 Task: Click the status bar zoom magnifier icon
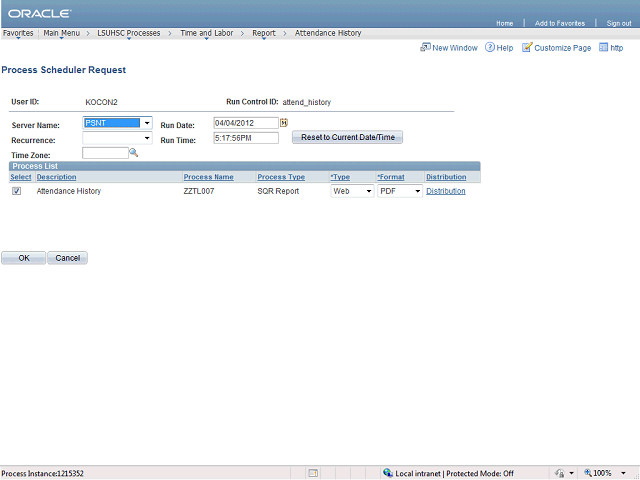coord(587,473)
